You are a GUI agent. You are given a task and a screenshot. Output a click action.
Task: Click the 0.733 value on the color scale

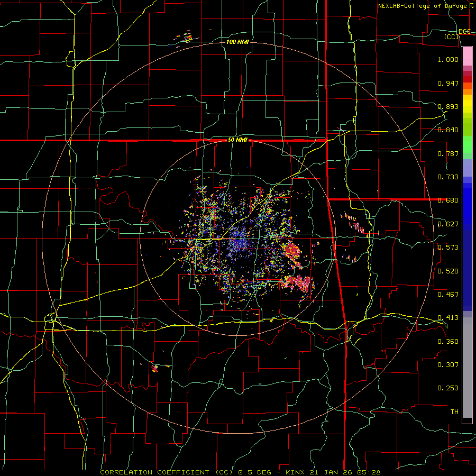(448, 177)
